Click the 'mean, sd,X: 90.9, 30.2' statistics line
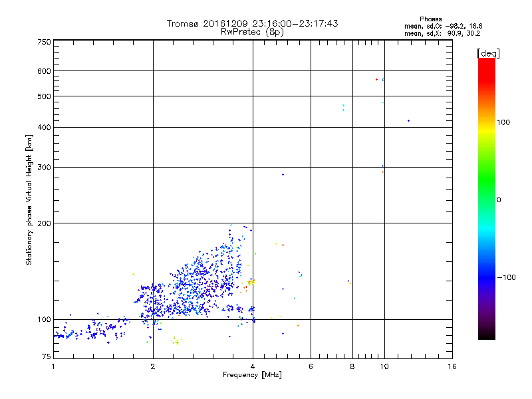Viewport: 532px width, 399px height. [442, 34]
